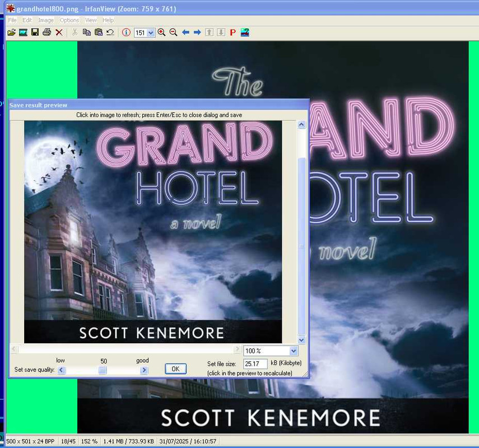The height and width of the screenshot is (448, 479).
Task: Open the File menu
Action: click(x=12, y=20)
